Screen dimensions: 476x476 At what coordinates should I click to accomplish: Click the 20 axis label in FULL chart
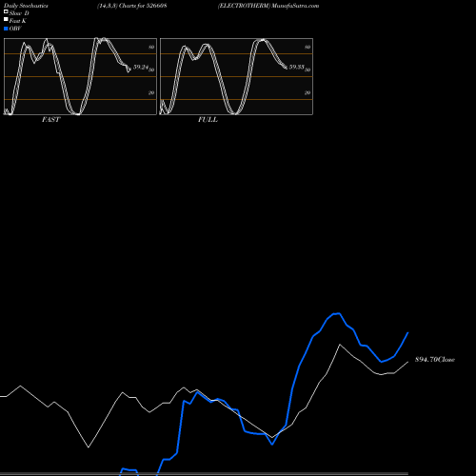pyautogui.click(x=307, y=92)
